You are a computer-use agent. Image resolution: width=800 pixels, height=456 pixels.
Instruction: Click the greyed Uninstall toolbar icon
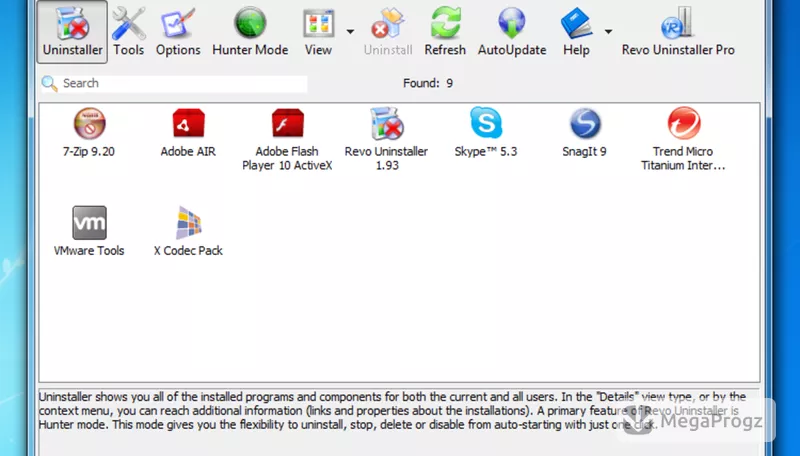[x=388, y=23]
